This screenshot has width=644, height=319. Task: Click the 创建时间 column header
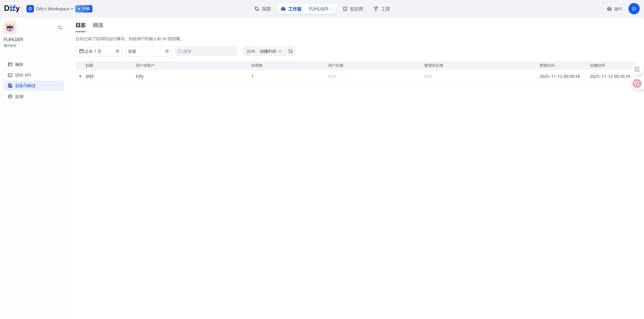[597, 65]
